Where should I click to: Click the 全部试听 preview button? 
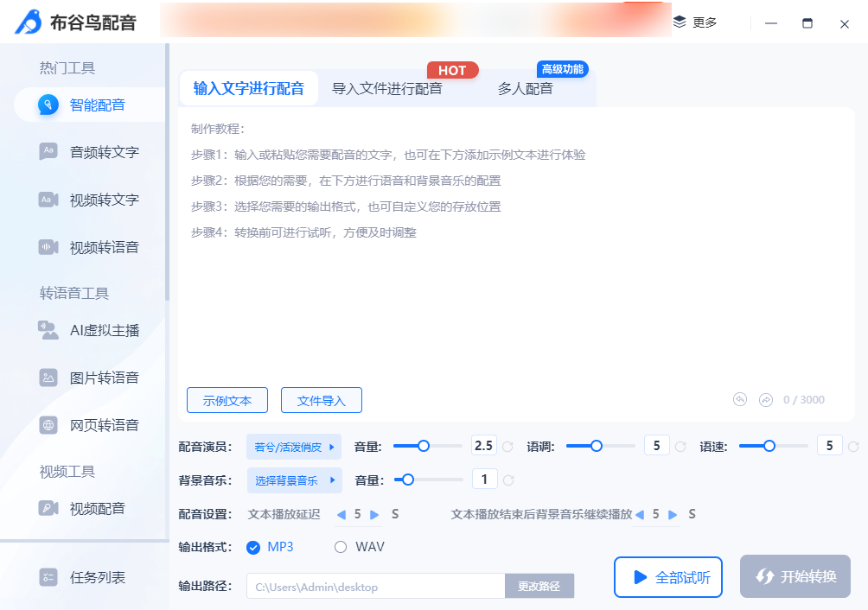pos(667,576)
